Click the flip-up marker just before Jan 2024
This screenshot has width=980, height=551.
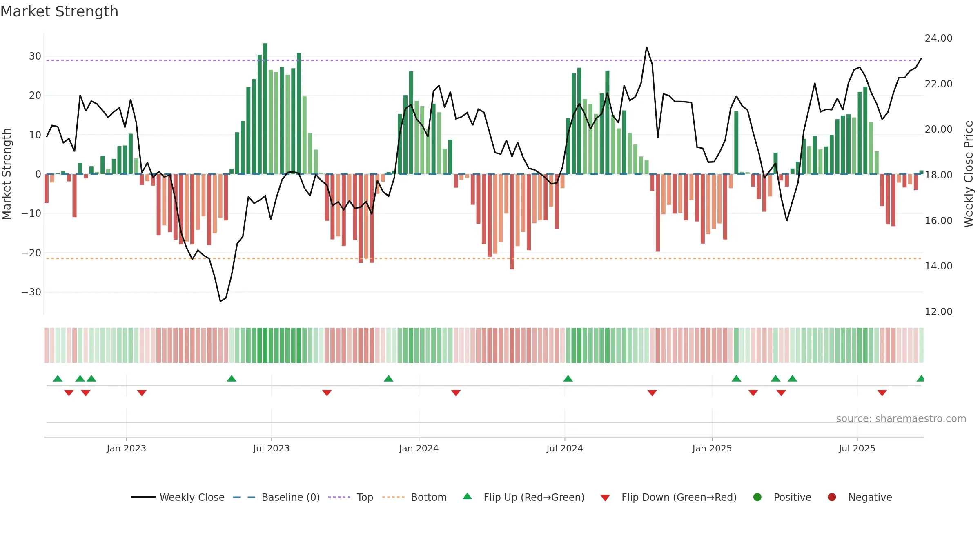pyautogui.click(x=389, y=378)
